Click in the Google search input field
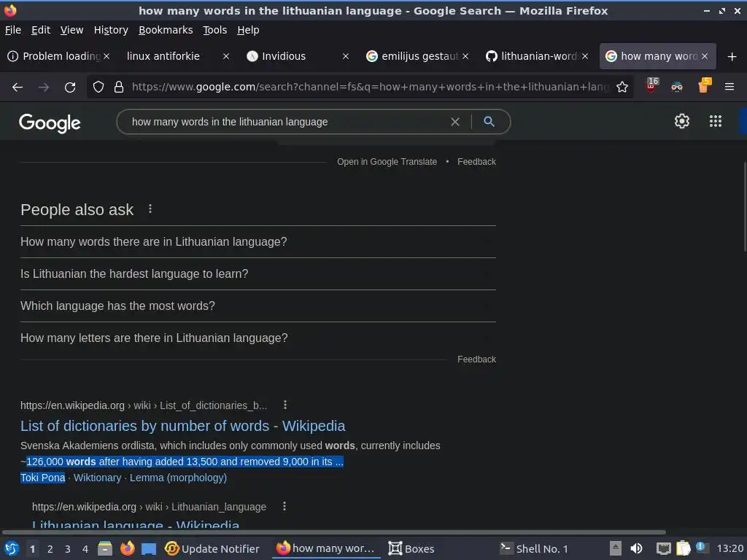 point(286,122)
